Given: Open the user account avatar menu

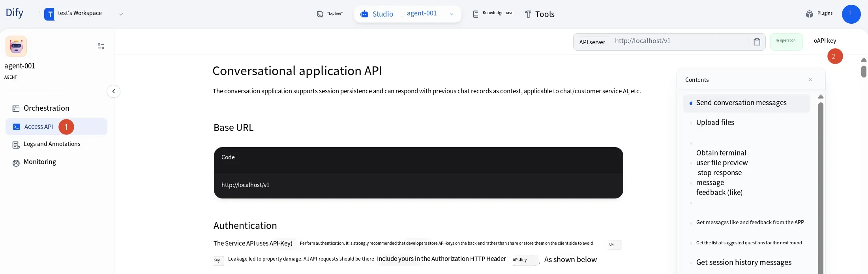Looking at the screenshot, I should tap(851, 14).
